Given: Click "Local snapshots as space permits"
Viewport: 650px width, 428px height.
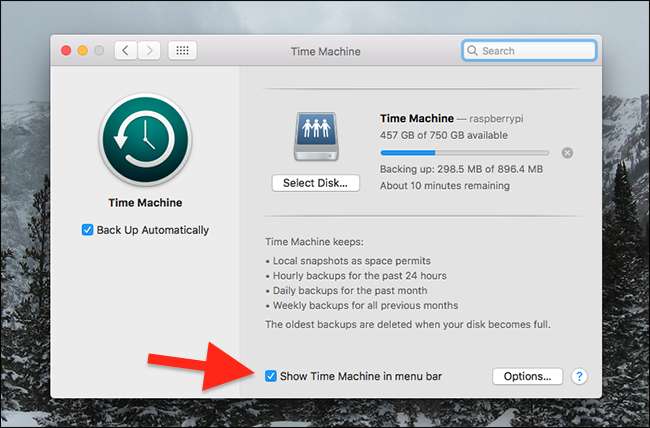Looking at the screenshot, I should click(x=352, y=261).
